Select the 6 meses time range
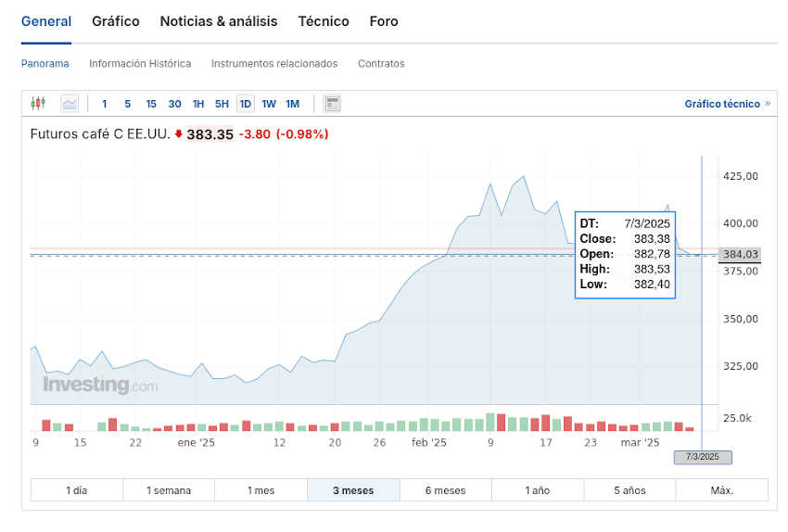Image resolution: width=788 pixels, height=532 pixels. coord(445,490)
